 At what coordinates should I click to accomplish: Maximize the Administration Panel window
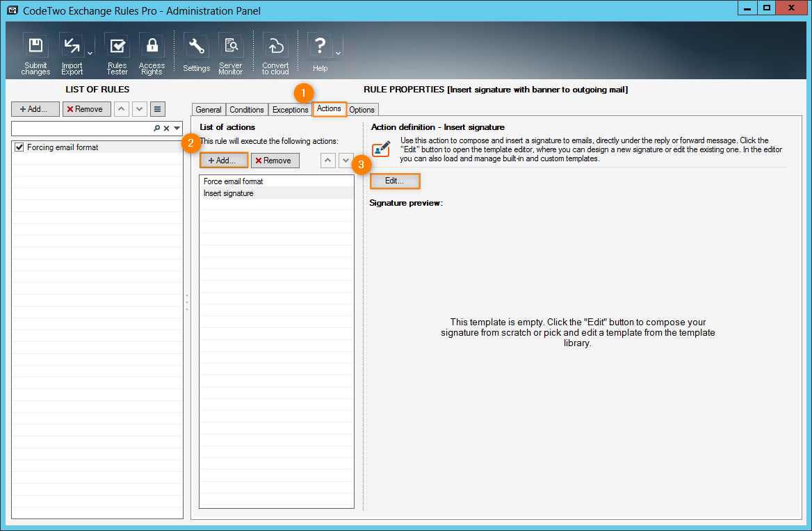pos(767,8)
